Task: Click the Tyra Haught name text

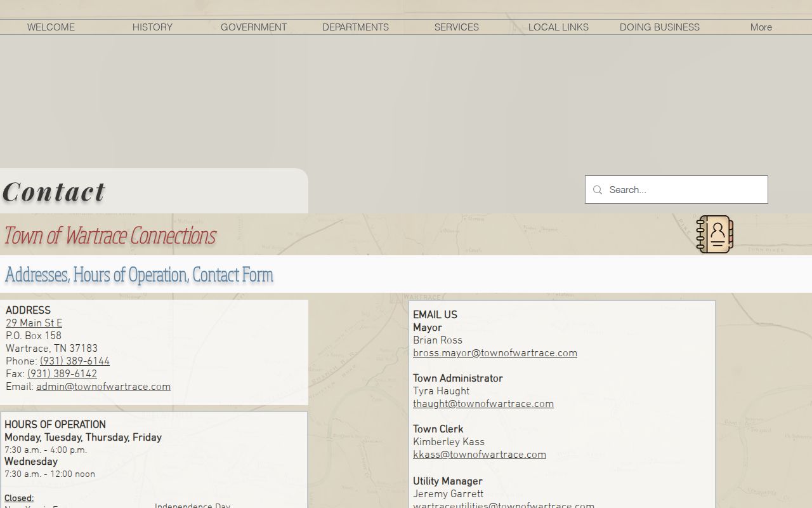Action: tap(442, 391)
